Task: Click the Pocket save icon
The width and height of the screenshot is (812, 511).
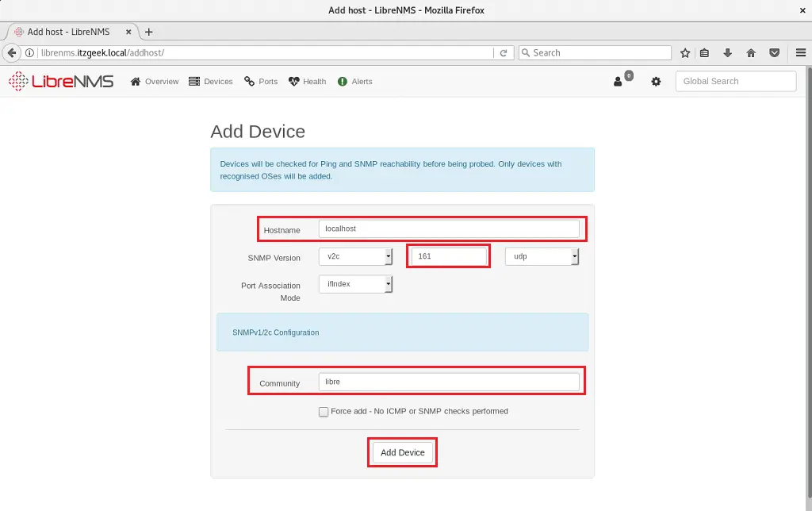Action: [775, 53]
